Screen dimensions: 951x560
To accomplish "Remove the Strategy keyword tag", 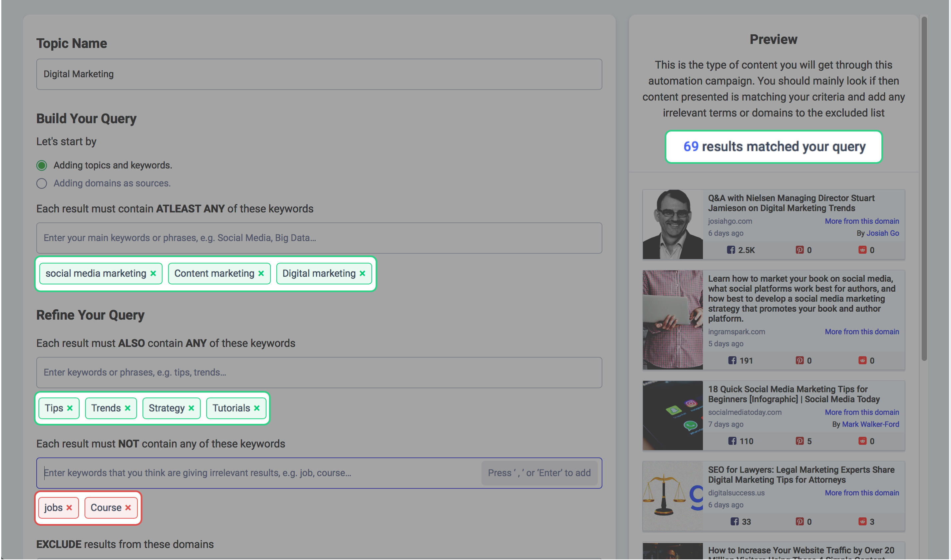I will [x=191, y=408].
